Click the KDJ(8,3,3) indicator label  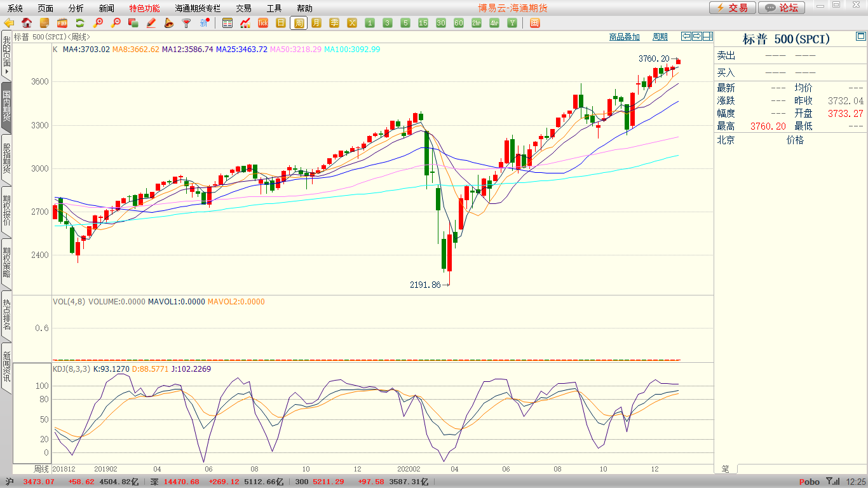point(72,369)
